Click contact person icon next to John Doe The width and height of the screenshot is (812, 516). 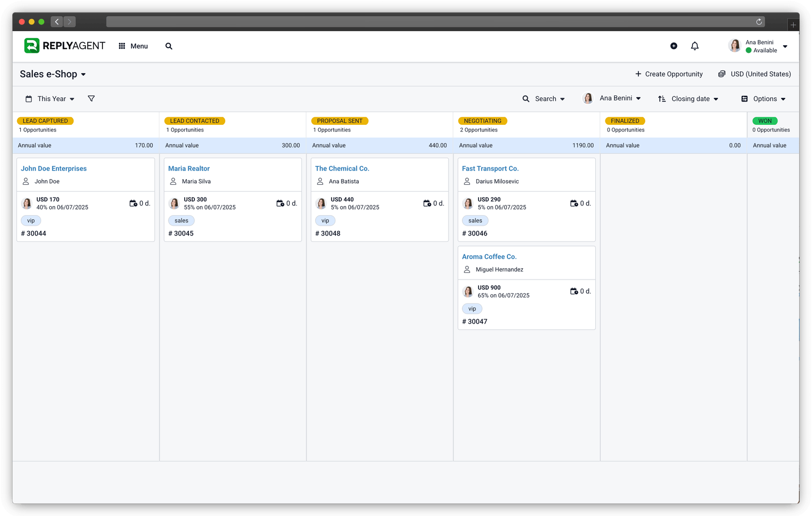(26, 181)
